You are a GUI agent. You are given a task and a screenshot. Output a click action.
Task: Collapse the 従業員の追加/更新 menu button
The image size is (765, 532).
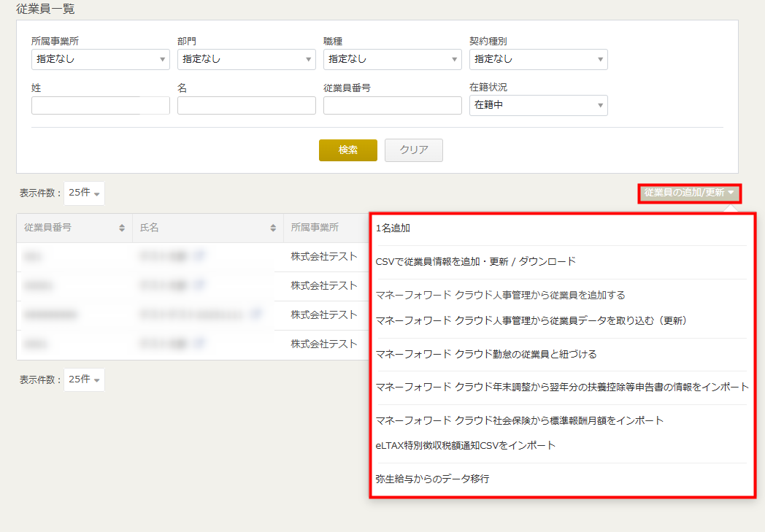pos(689,193)
